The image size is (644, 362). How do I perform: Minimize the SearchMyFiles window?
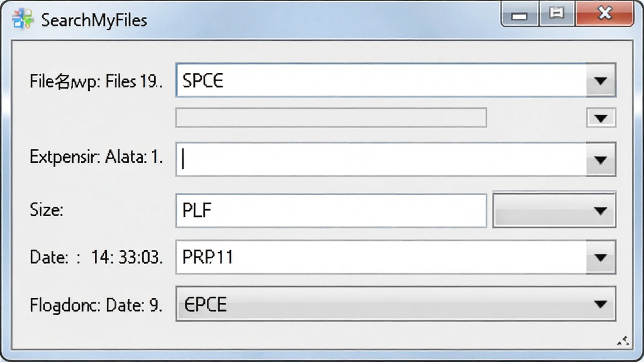(519, 14)
